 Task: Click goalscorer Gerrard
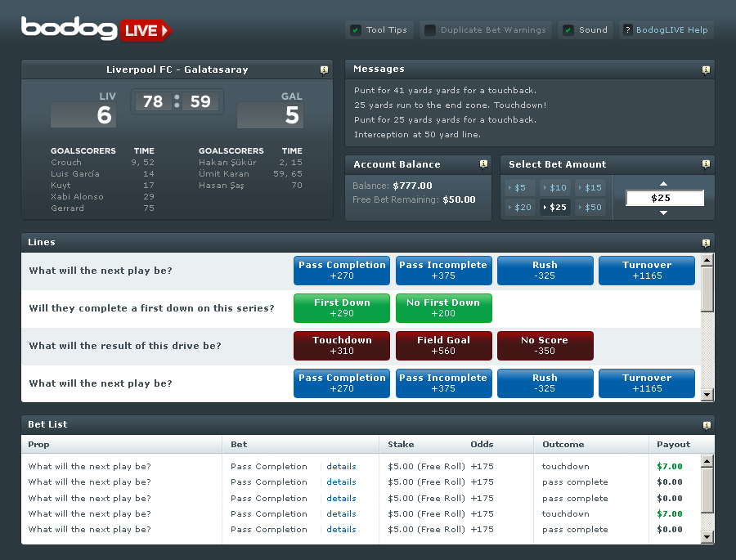[68, 208]
